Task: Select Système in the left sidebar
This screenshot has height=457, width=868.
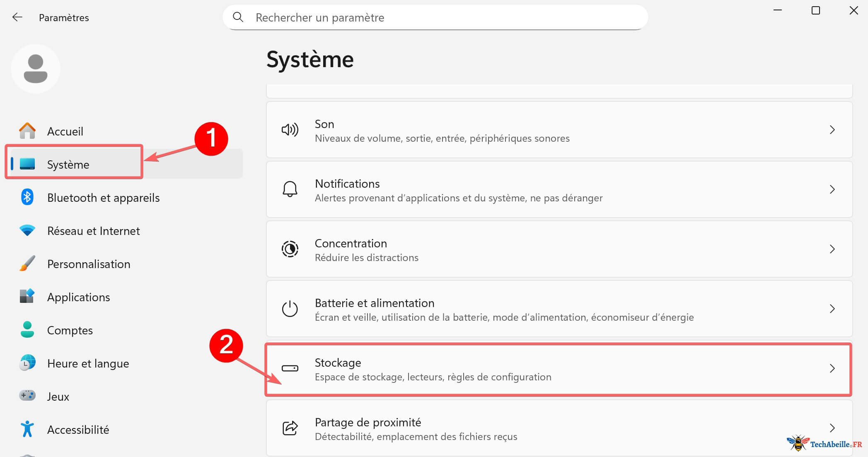Action: tap(68, 164)
